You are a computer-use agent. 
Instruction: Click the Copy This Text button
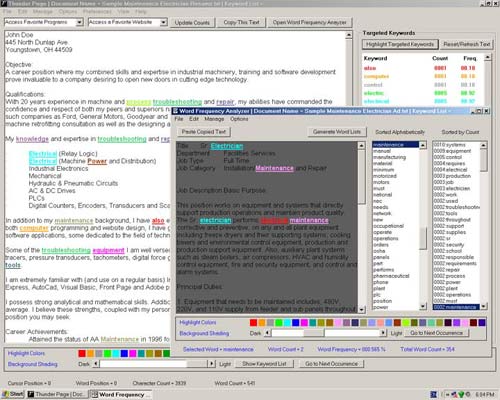tap(241, 22)
